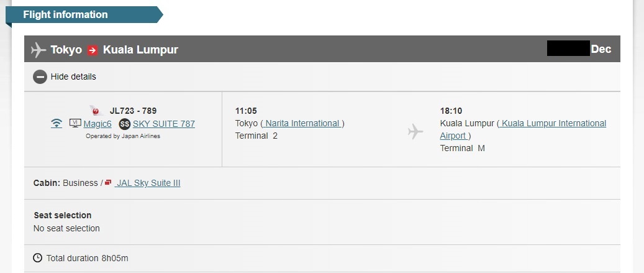Open the JAL Sky Suite III link
The height and width of the screenshot is (273, 644).
(148, 183)
